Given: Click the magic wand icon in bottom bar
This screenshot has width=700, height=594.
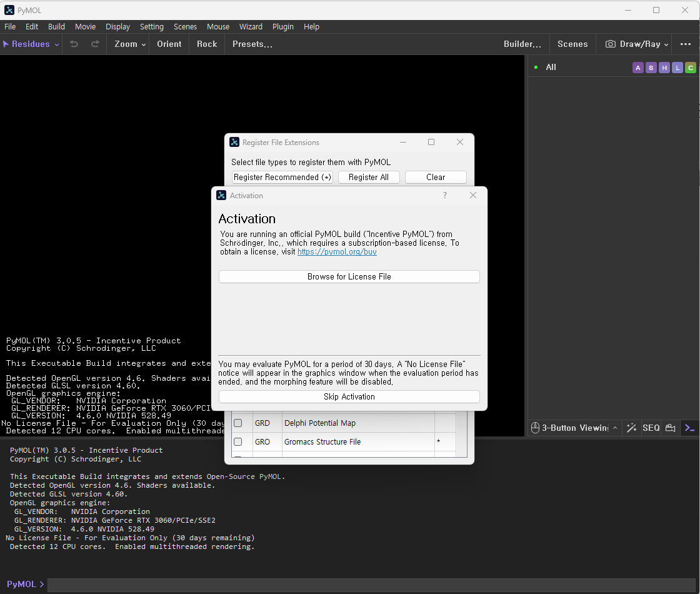Looking at the screenshot, I should (631, 428).
